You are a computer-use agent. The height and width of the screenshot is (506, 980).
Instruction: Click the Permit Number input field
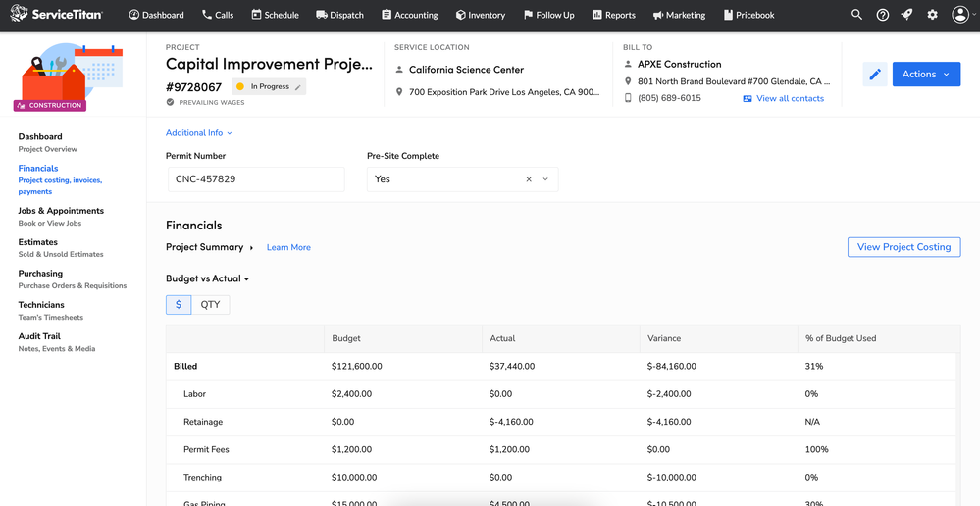[x=256, y=179]
